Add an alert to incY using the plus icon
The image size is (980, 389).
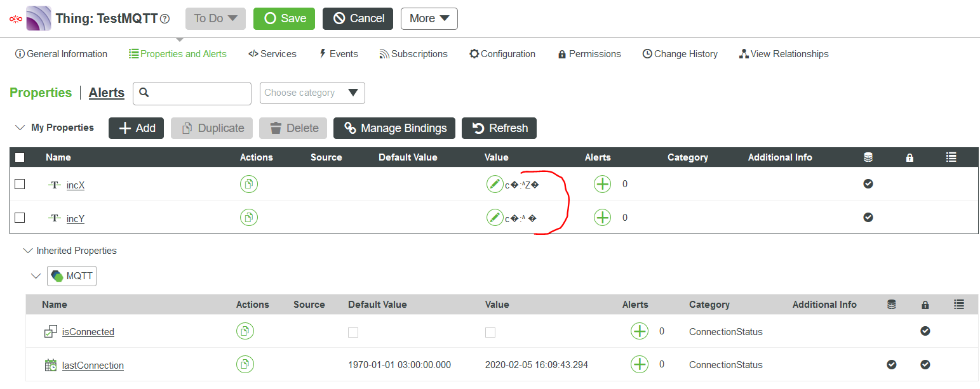click(602, 217)
